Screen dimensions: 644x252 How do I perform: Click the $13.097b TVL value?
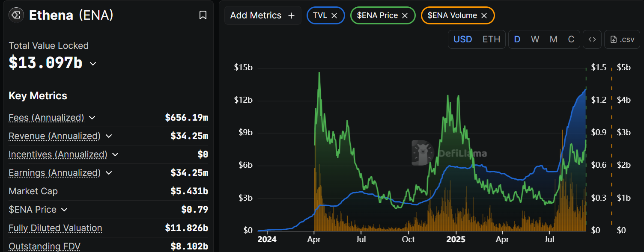[x=45, y=63]
